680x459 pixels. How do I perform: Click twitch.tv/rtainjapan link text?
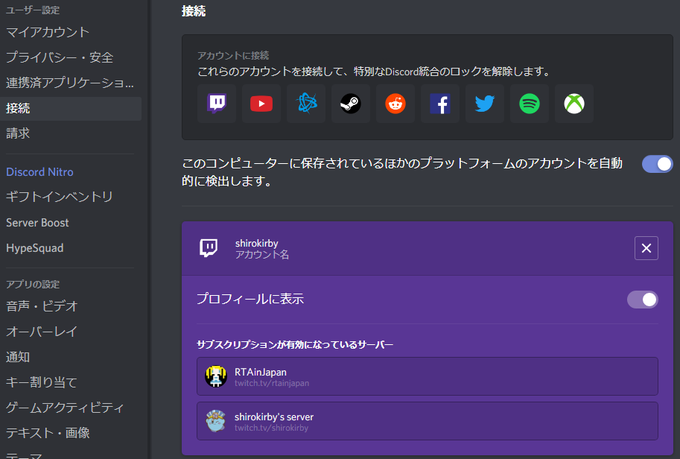pyautogui.click(x=272, y=384)
